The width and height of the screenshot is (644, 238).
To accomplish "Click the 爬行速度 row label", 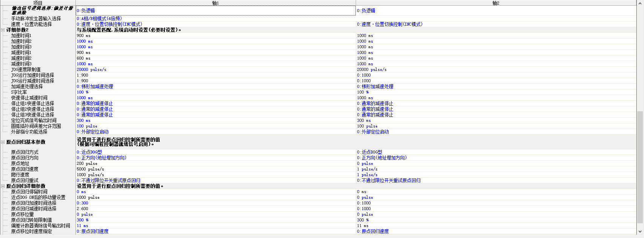I will coord(20,175).
